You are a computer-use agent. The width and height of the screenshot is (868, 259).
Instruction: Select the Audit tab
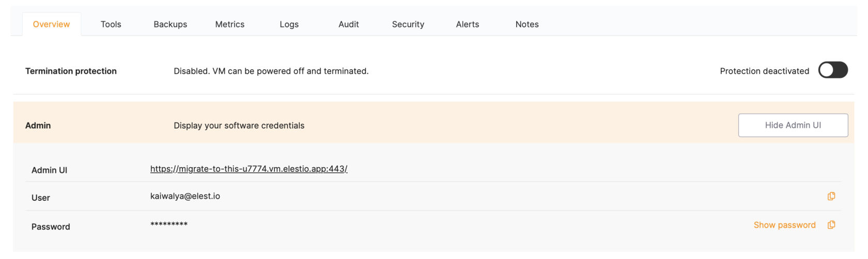click(x=348, y=24)
